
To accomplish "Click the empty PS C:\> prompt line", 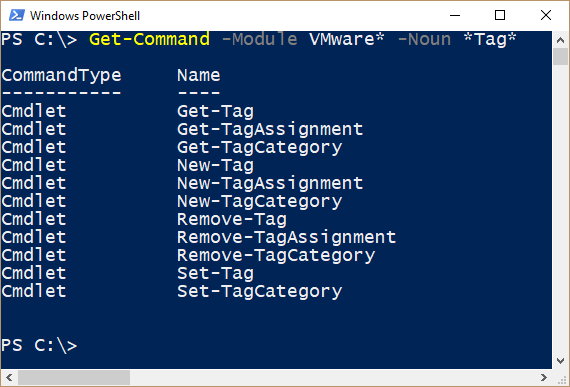I will pos(39,345).
